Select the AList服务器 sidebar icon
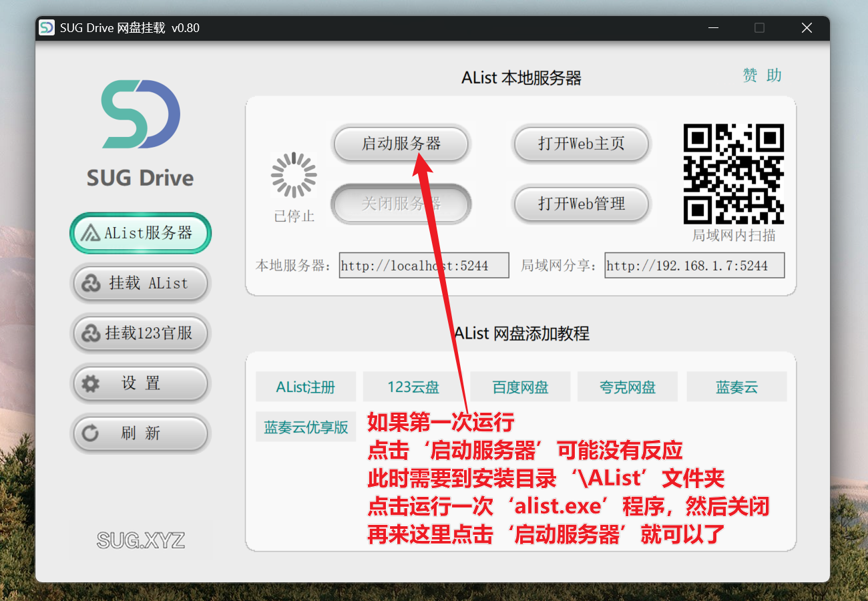Viewport: 868px width, 601px height. (91, 233)
